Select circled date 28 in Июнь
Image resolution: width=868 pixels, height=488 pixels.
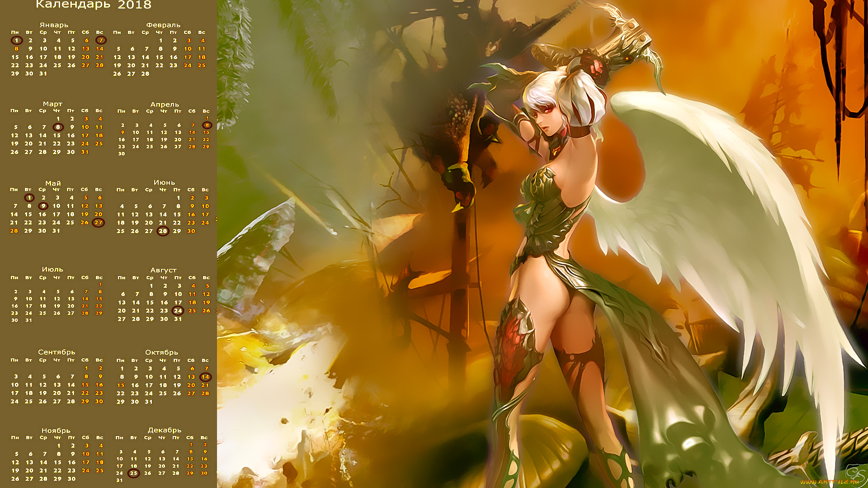(x=163, y=231)
